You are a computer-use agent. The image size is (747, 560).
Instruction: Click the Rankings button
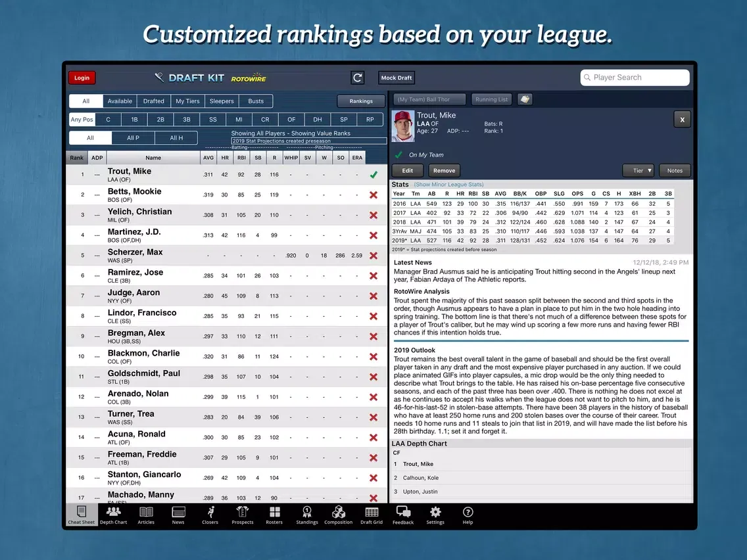pyautogui.click(x=361, y=101)
